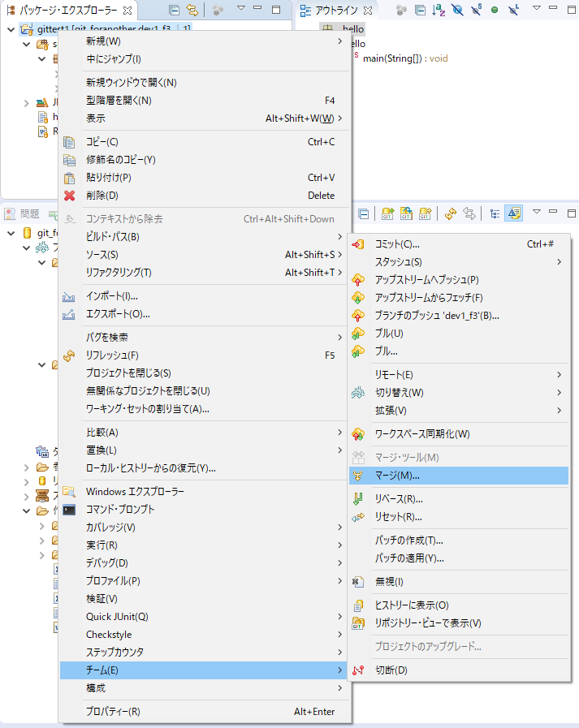The image size is (579, 728).
Task: Click アップストリームへプッシュ(P) upstream push
Action: pyautogui.click(x=459, y=280)
